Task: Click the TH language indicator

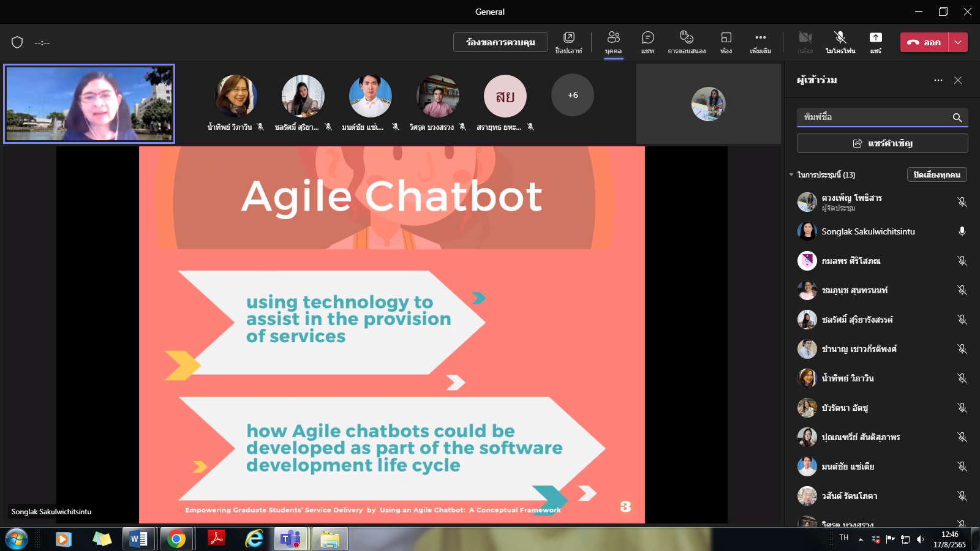Action: click(844, 538)
